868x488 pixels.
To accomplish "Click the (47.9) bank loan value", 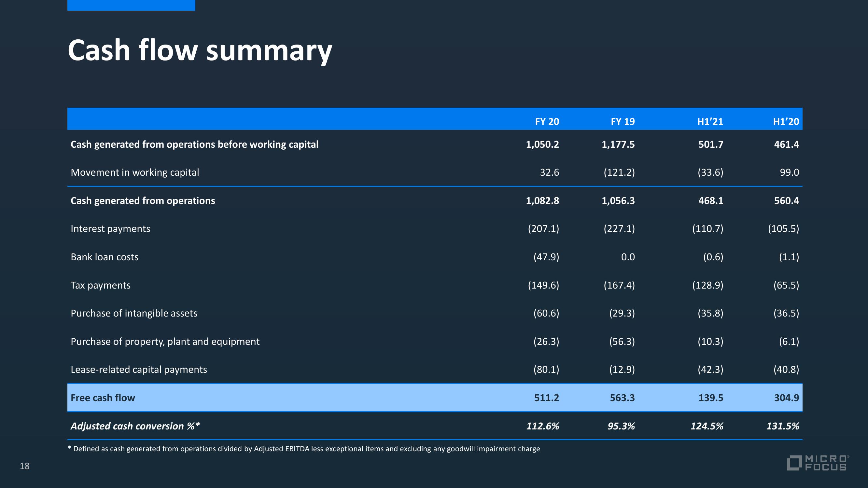I will pyautogui.click(x=546, y=257).
